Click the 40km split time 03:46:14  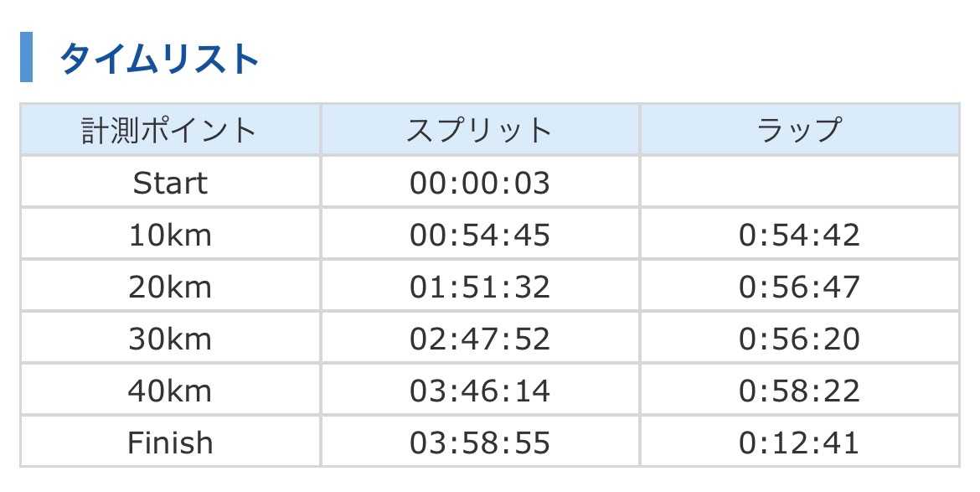480,391
